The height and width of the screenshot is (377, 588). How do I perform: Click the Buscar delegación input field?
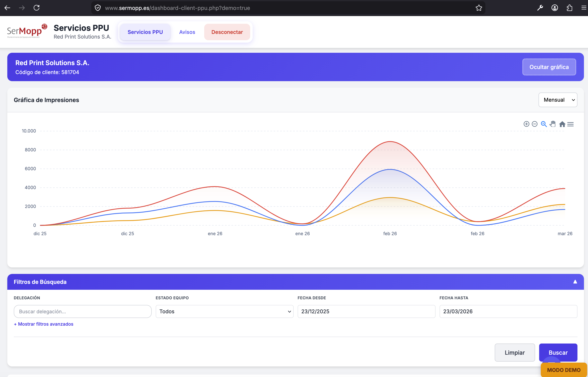click(x=83, y=311)
